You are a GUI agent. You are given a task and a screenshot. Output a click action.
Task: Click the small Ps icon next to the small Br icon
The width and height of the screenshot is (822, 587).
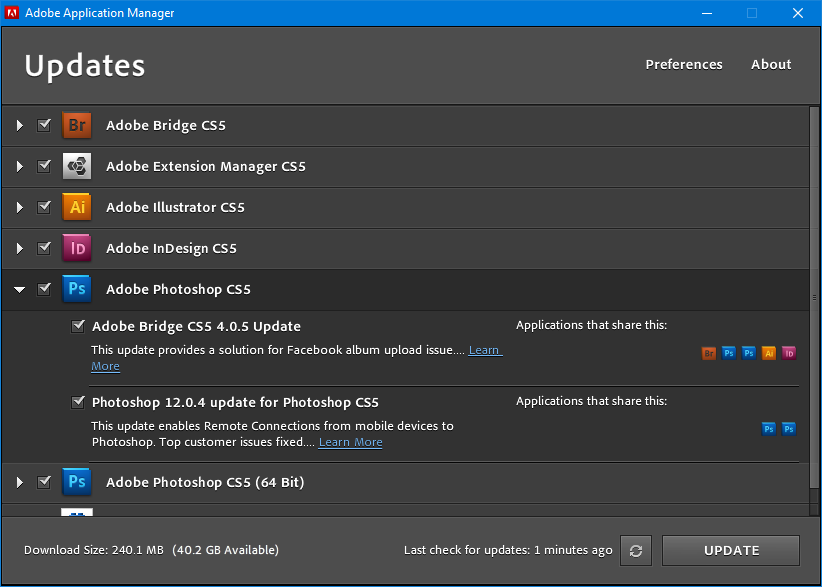pos(729,353)
